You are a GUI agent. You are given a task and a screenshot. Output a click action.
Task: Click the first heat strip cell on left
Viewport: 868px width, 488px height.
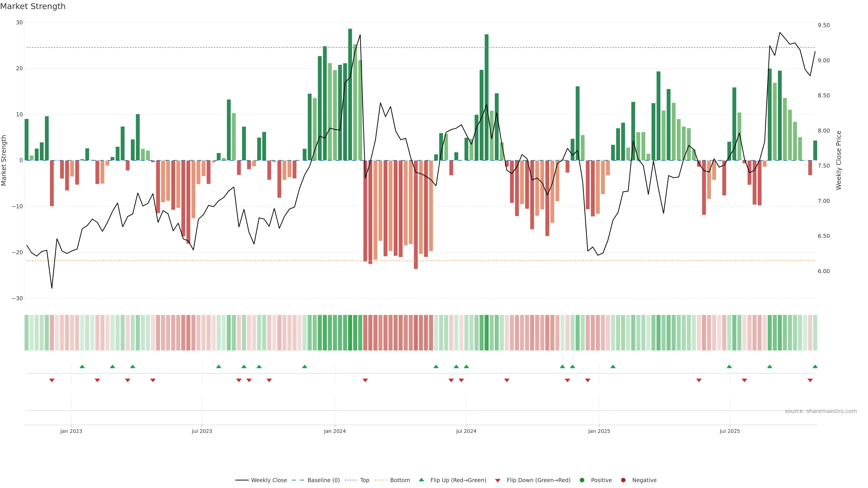point(27,333)
